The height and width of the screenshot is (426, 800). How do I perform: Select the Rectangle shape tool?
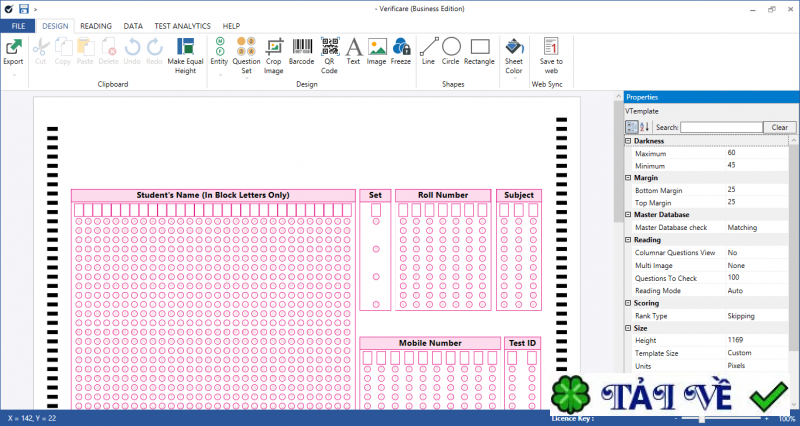(480, 51)
